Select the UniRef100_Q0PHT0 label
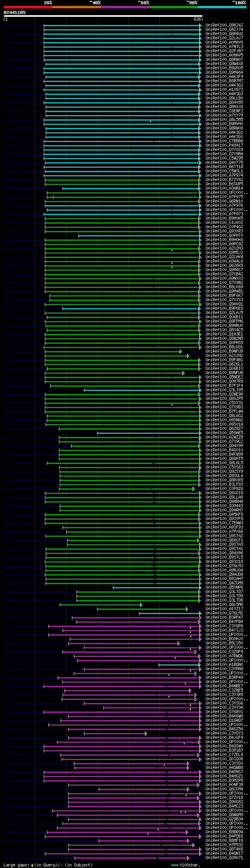This screenshot has width=250, height=868. 224,235
